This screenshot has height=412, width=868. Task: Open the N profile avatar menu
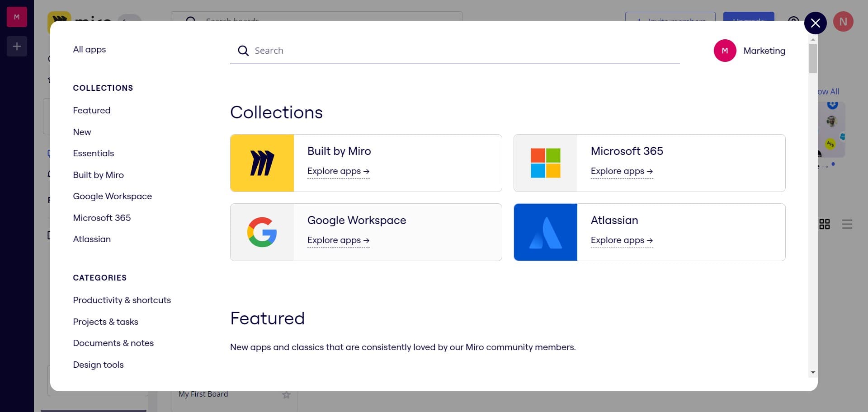click(844, 21)
